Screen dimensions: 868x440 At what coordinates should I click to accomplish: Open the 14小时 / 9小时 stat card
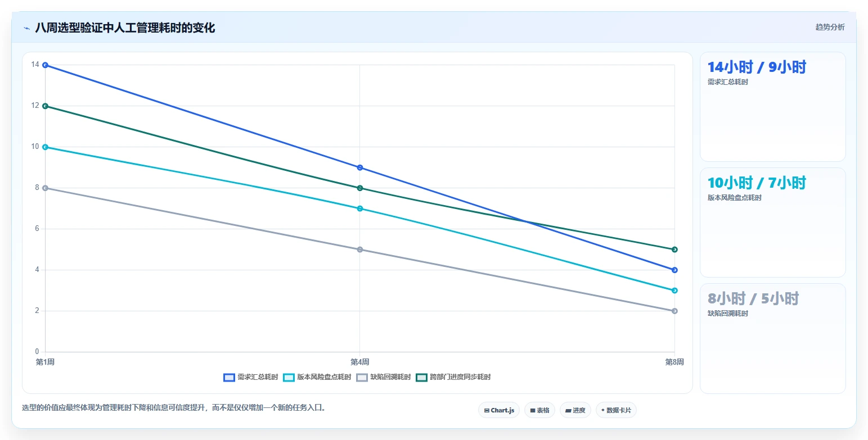point(772,107)
